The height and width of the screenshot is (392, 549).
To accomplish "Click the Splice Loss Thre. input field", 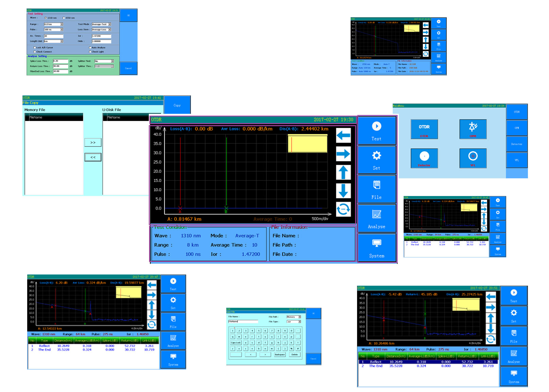I will (x=60, y=61).
